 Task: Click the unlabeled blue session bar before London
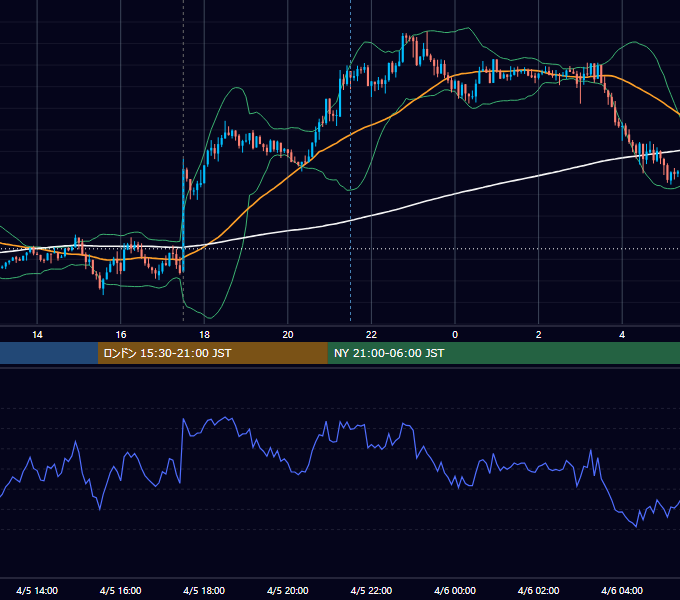point(49,353)
